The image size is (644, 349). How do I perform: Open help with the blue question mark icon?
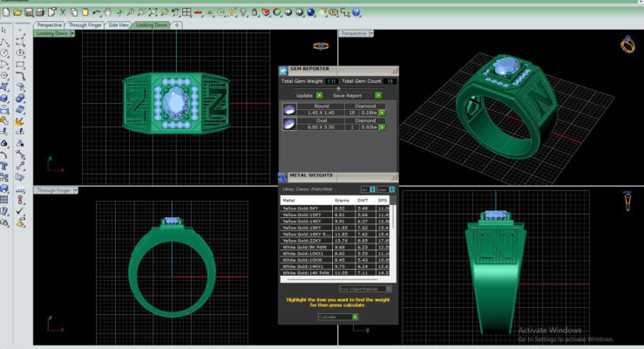click(356, 12)
